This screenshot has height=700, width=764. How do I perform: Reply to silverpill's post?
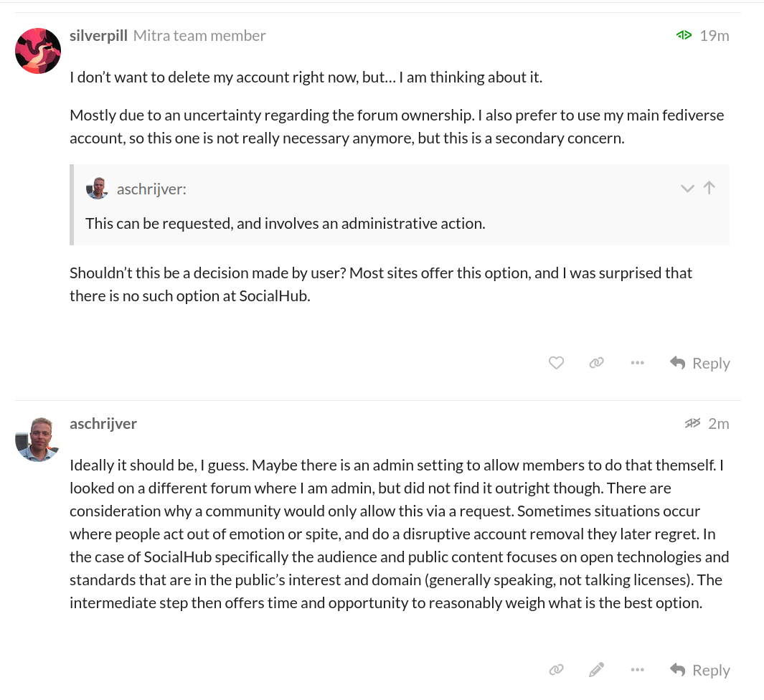coord(700,363)
